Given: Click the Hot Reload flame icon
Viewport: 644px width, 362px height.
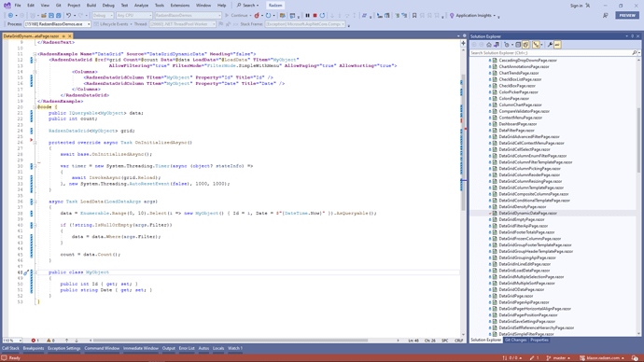Looking at the screenshot, I should [x=257, y=16].
